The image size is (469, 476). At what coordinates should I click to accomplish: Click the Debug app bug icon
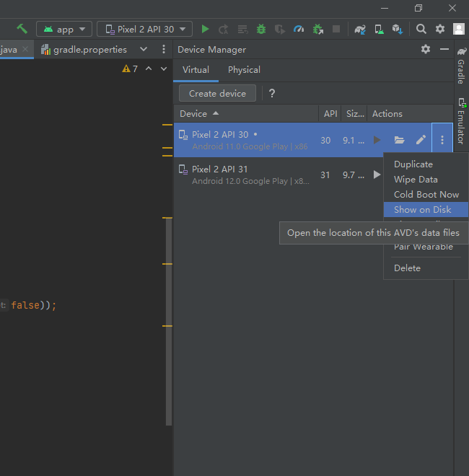(x=260, y=29)
